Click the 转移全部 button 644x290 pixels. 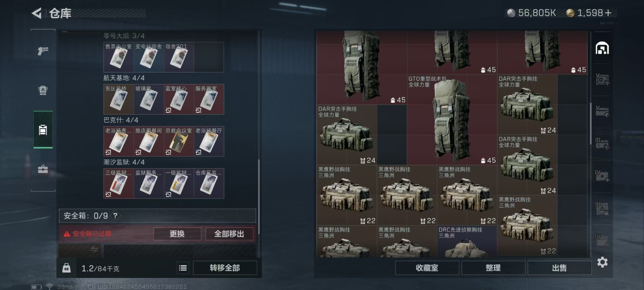[225, 268]
